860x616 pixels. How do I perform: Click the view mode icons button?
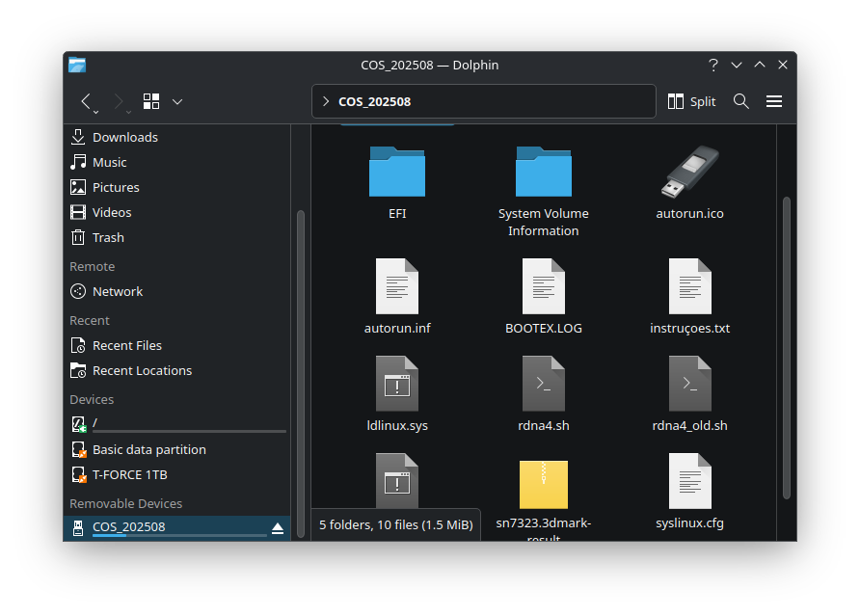pyautogui.click(x=151, y=101)
